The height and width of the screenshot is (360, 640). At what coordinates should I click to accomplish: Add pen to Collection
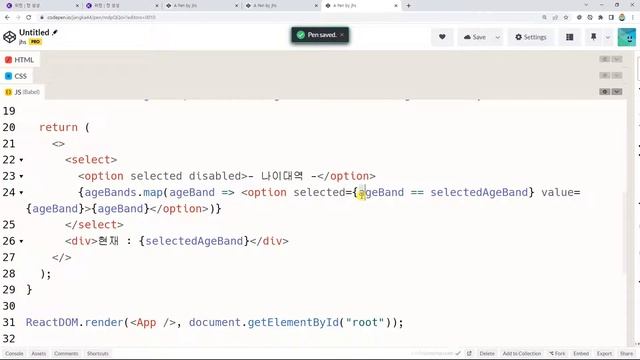coord(522,353)
